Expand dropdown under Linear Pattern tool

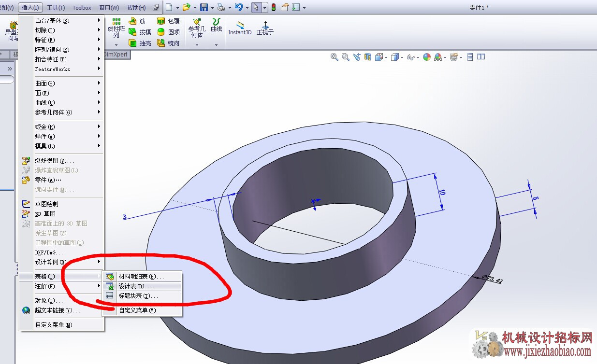coord(116,44)
